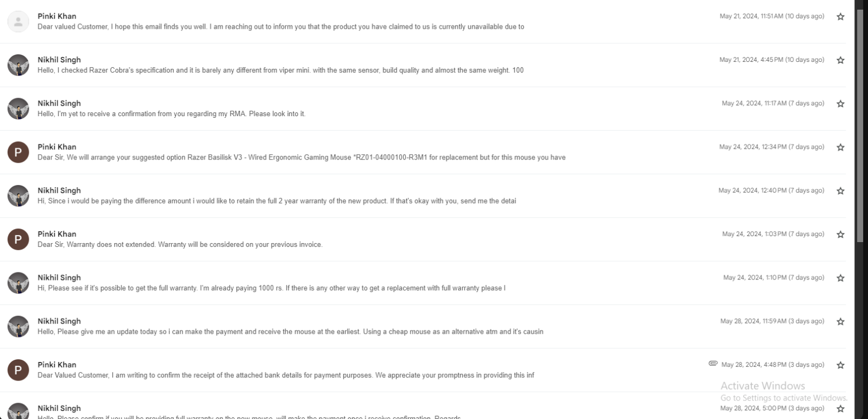Star Nikhil Singh's 4:45 PM message
This screenshot has width=868, height=419.
[840, 60]
